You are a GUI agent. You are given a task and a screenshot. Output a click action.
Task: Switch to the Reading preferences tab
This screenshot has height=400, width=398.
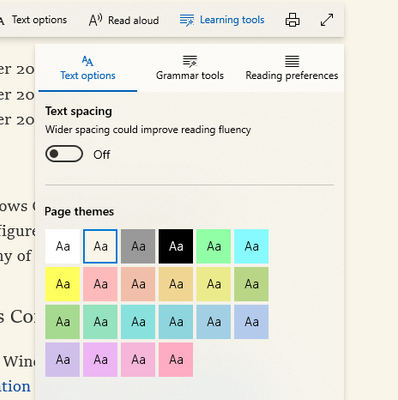point(292,68)
